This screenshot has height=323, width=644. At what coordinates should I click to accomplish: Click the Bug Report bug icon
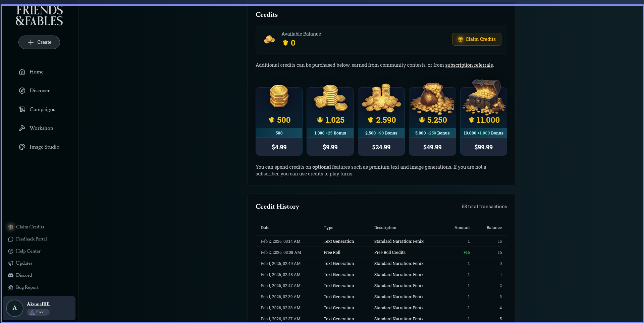point(11,287)
